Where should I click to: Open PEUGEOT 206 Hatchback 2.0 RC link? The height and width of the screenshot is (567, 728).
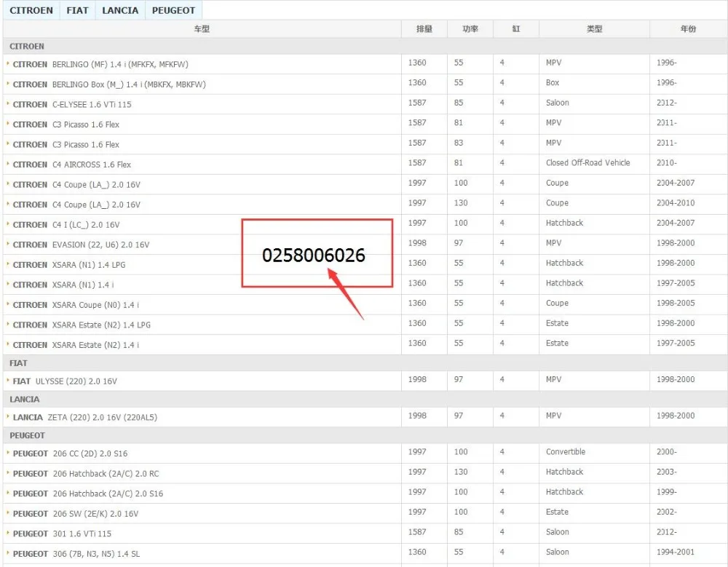(86, 474)
